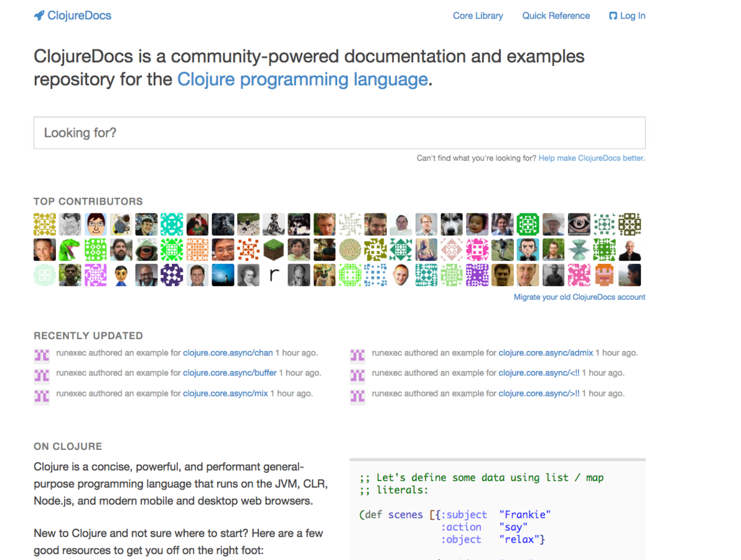Open the clojure.core.async/<!! link
The width and height of the screenshot is (741, 560).
[539, 373]
